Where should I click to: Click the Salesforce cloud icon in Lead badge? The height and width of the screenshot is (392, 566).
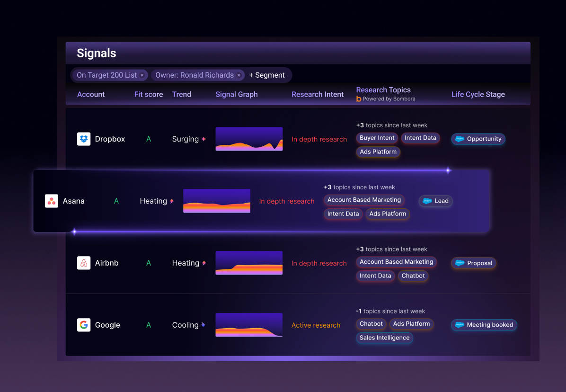[x=427, y=201]
